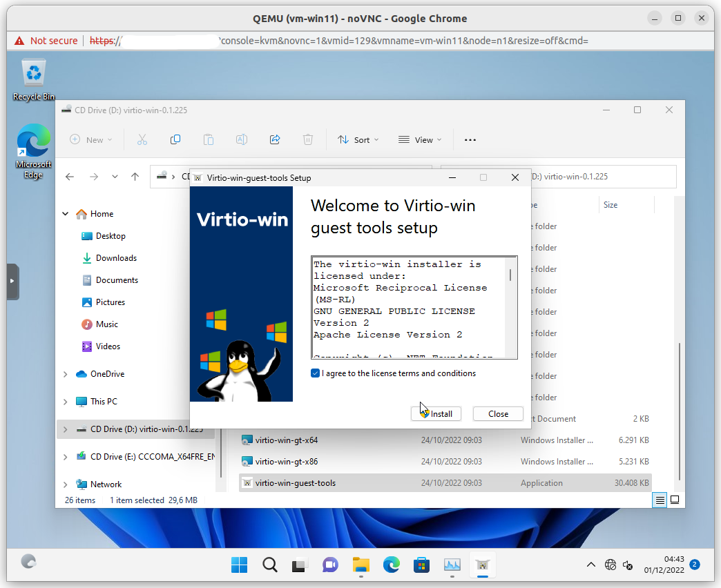Screen dimensions: 721x588
Task: Click the muted volume tray icon
Action: click(628, 565)
